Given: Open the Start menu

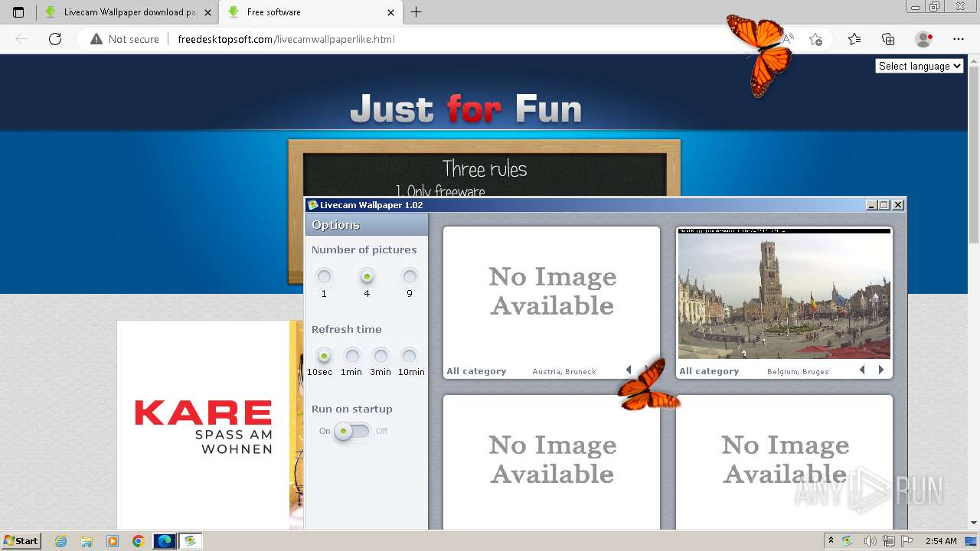Looking at the screenshot, I should coord(21,540).
